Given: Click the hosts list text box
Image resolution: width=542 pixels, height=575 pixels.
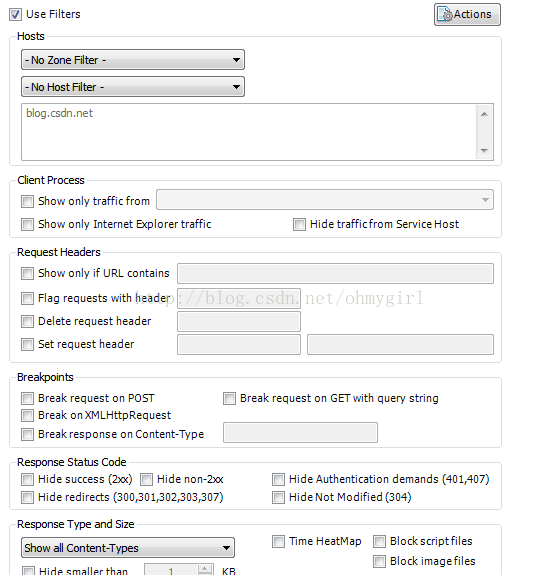Looking at the screenshot, I should (249, 132).
